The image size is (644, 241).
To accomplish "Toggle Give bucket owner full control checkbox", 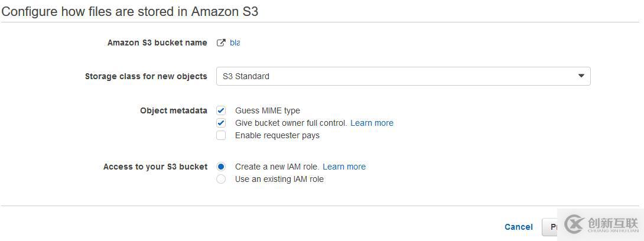I will point(221,123).
